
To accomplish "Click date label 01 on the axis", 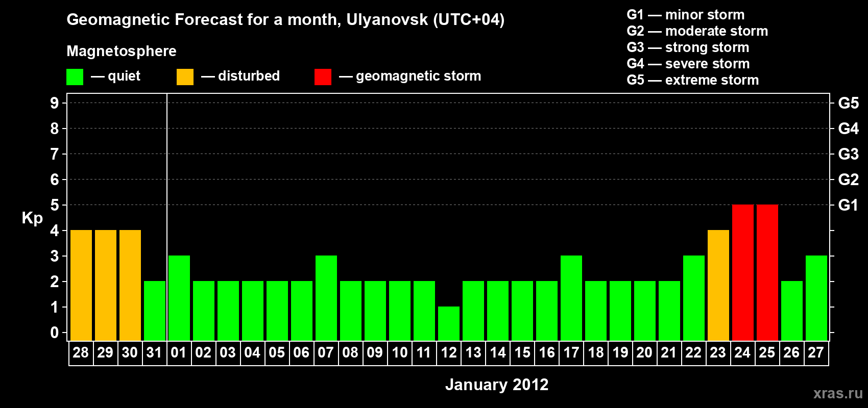I will pyautogui.click(x=179, y=352).
